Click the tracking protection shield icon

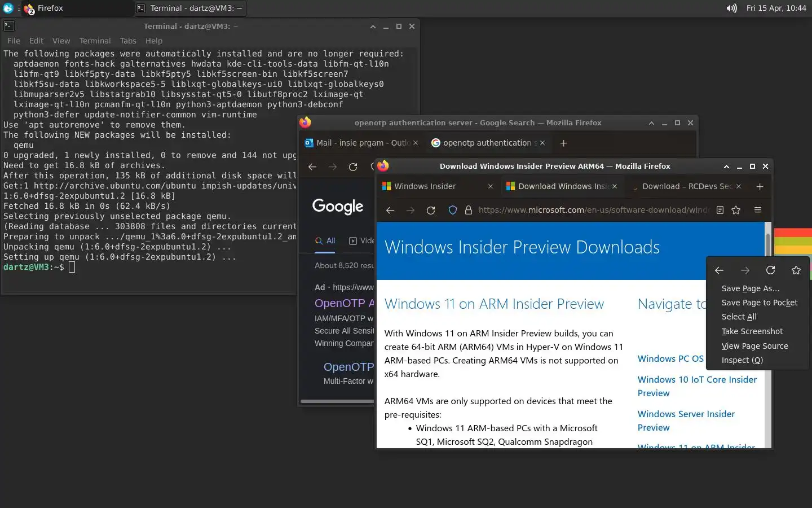click(452, 210)
